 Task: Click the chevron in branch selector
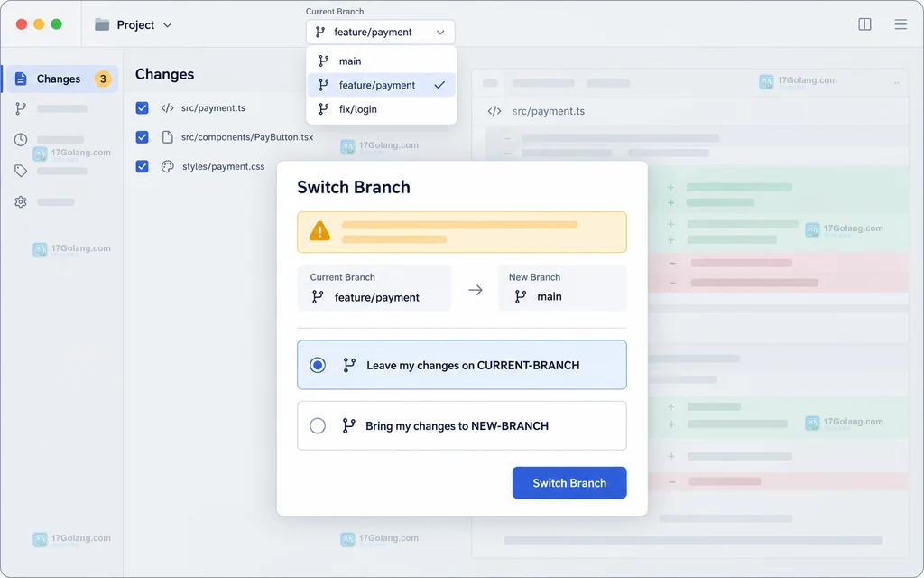tap(440, 33)
